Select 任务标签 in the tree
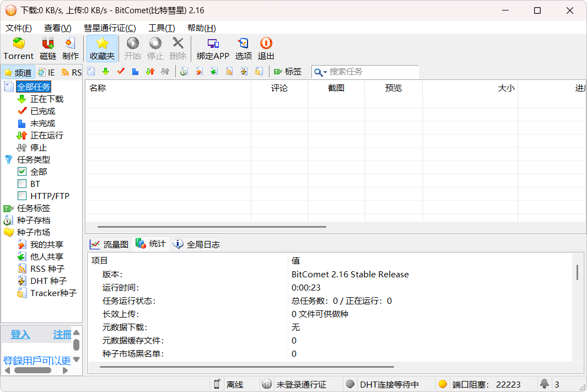This screenshot has width=587, height=392. 33,208
